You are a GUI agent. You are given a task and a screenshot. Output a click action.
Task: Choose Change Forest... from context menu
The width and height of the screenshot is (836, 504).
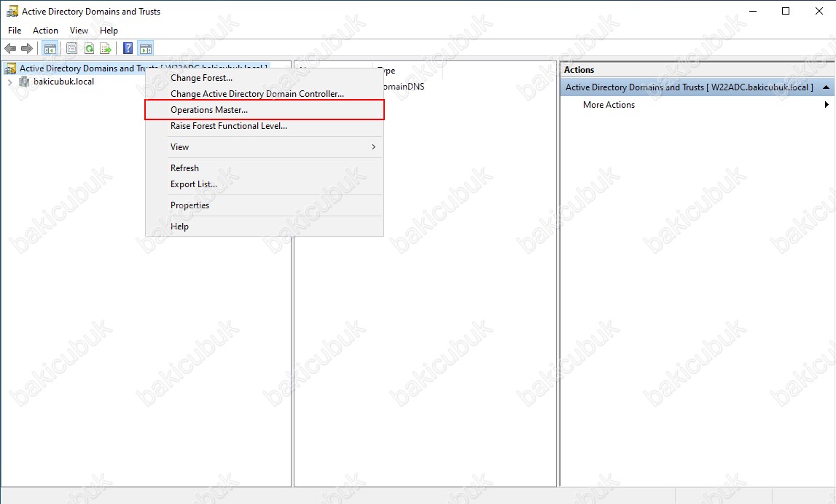(265, 78)
